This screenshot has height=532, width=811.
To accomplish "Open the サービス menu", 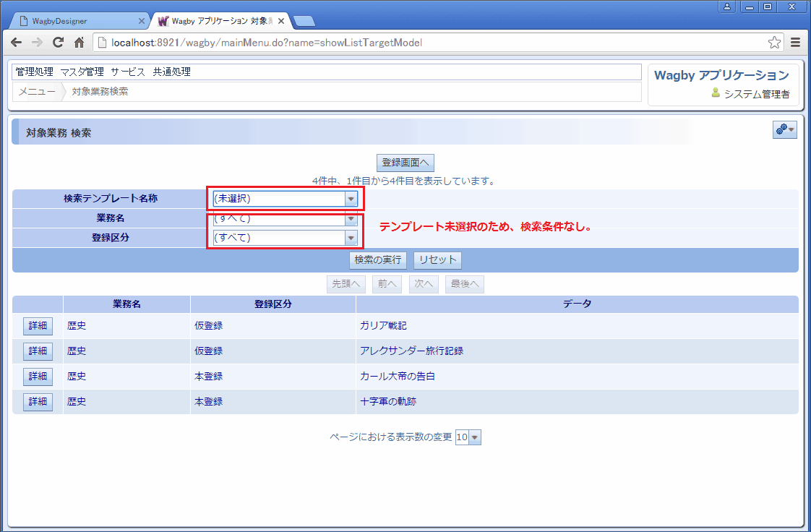I will point(128,72).
